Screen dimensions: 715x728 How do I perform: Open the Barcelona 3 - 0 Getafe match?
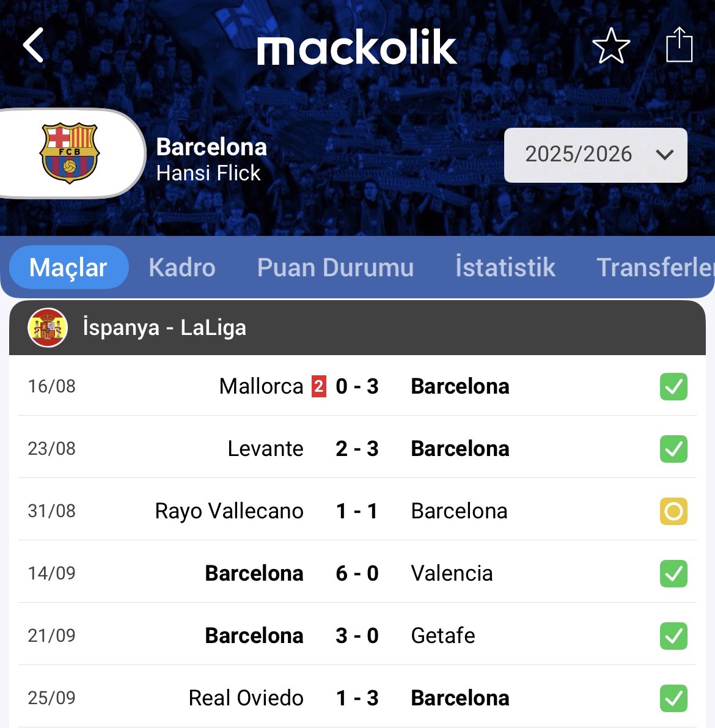tap(358, 636)
